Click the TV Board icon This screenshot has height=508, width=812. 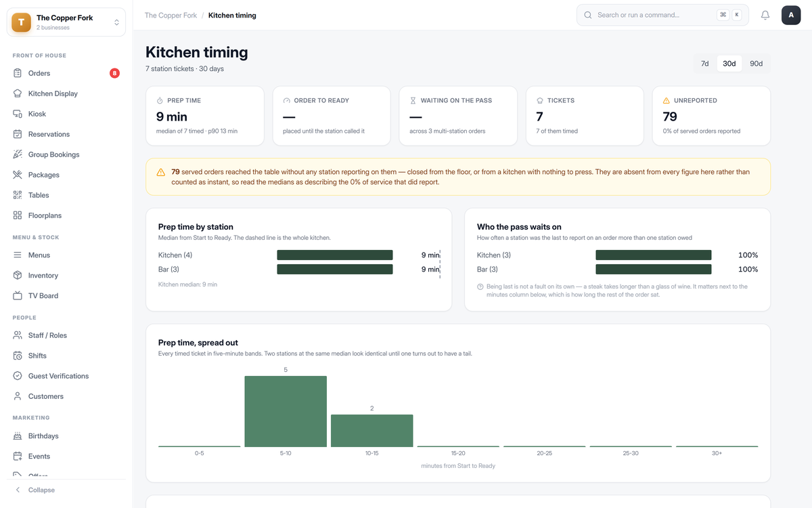(18, 296)
